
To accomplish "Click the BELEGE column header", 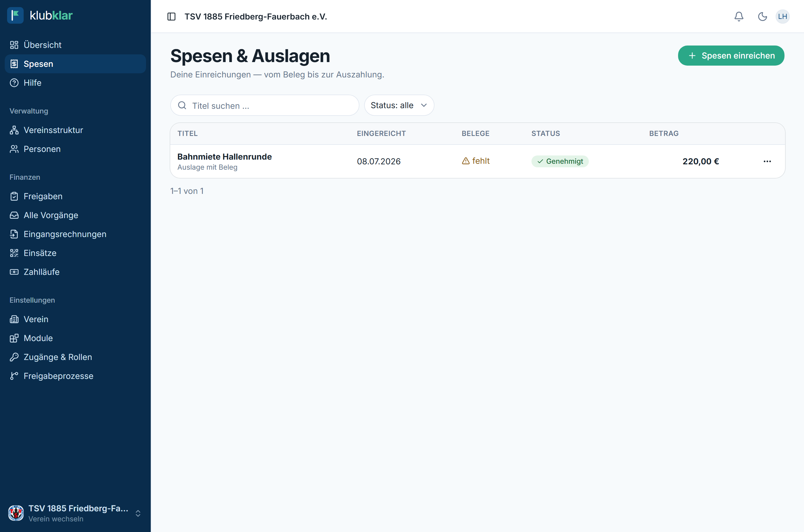I will 475,133.
